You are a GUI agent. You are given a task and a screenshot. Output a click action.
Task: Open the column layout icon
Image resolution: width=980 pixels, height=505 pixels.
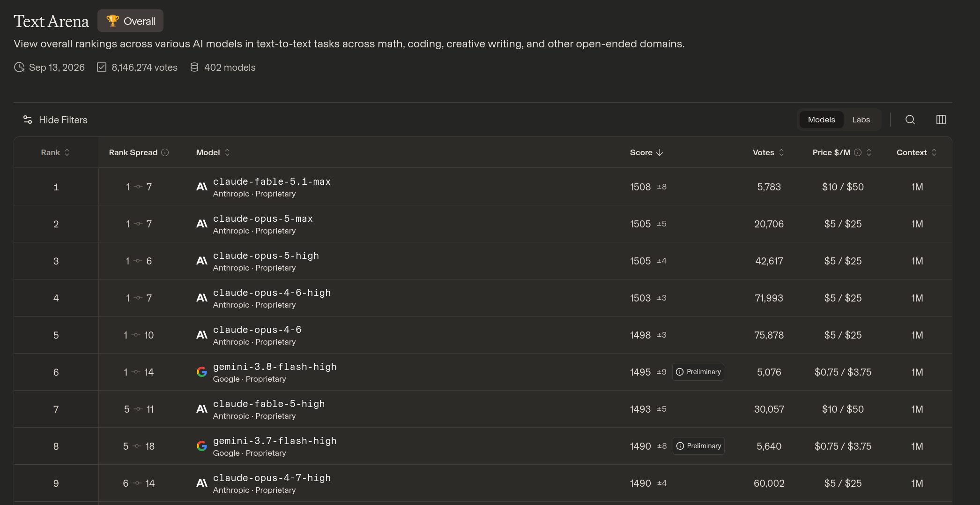click(941, 120)
